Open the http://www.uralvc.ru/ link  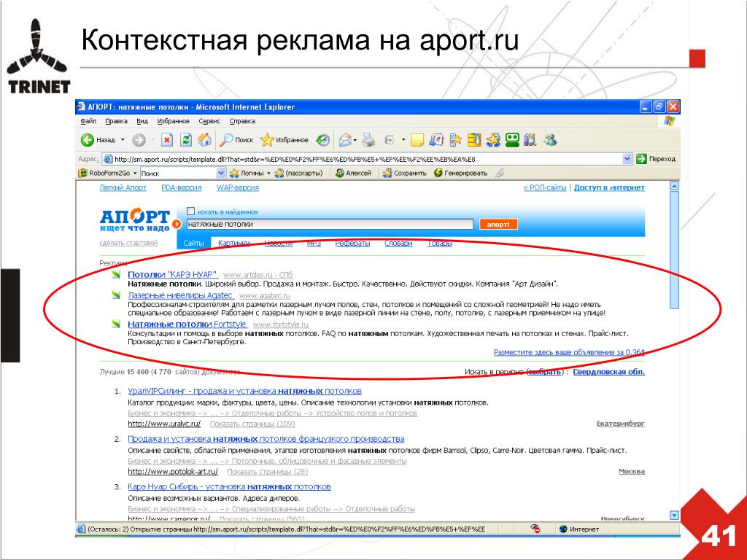point(164,424)
